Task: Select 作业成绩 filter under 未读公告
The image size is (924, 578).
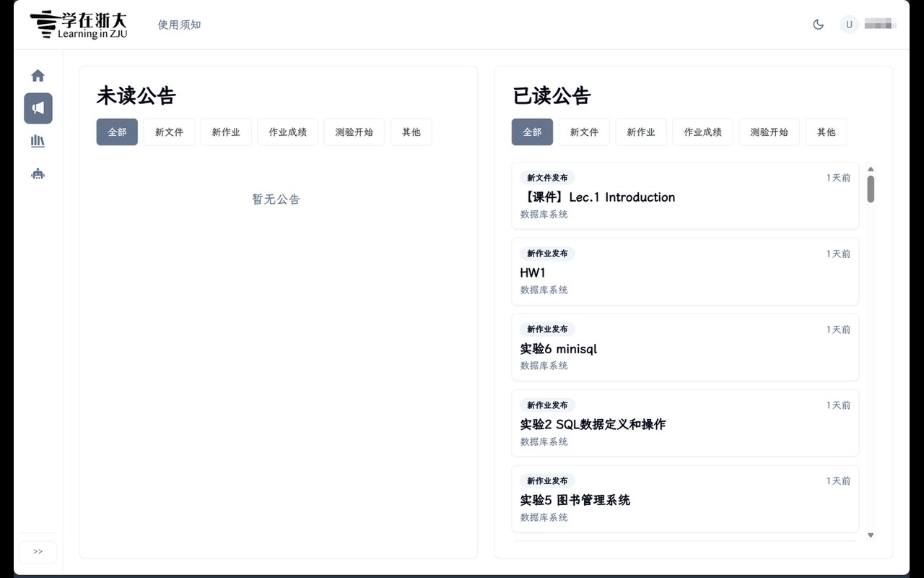Action: click(x=288, y=132)
